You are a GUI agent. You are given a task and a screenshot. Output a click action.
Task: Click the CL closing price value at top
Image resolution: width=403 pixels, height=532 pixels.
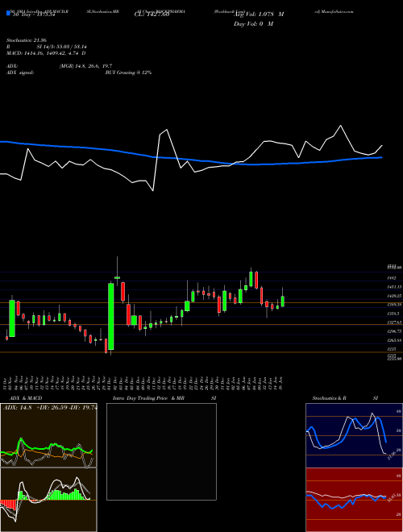tap(152, 15)
